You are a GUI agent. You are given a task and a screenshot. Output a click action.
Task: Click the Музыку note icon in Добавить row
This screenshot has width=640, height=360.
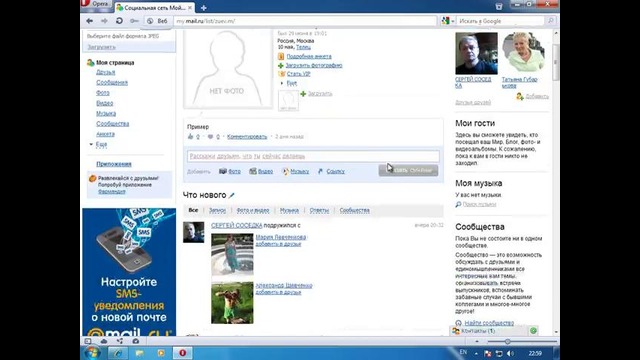(286, 171)
